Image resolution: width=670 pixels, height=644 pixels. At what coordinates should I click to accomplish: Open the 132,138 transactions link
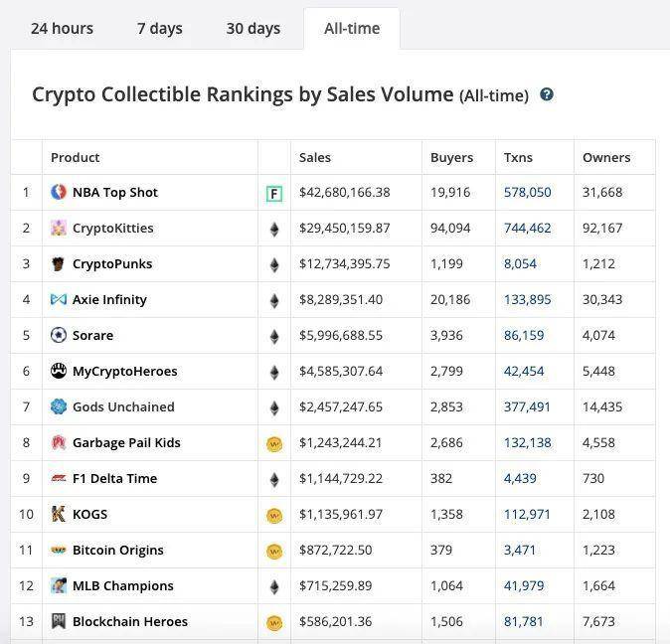pos(527,443)
